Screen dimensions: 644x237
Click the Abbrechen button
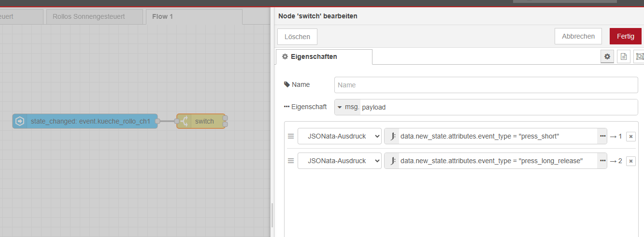pyautogui.click(x=578, y=37)
